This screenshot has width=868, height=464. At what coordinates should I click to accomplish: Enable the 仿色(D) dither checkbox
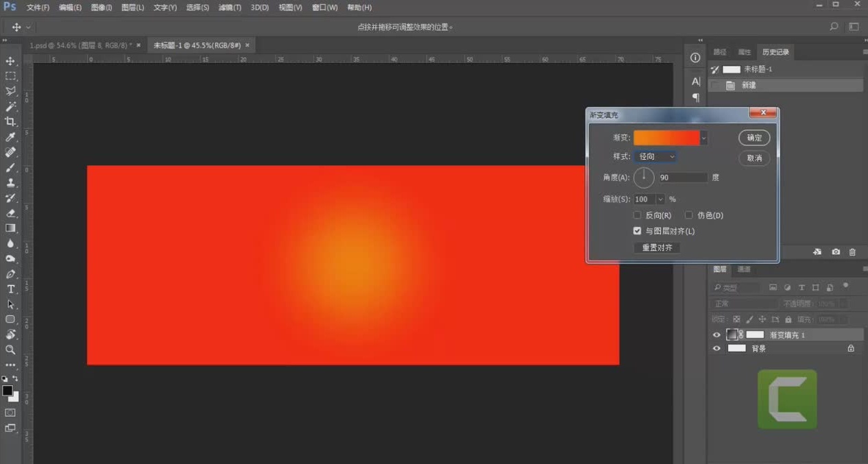(x=689, y=215)
